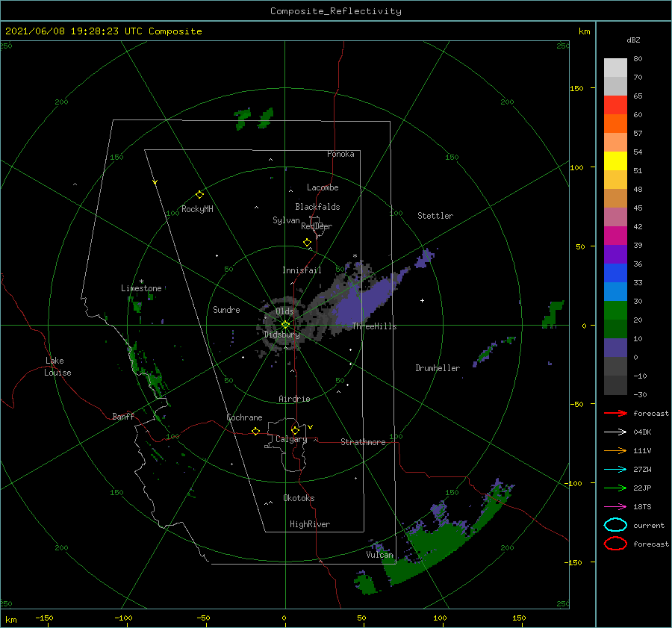The height and width of the screenshot is (628, 672).
Task: Click the green 22JP arrow in legend
Action: [615, 488]
